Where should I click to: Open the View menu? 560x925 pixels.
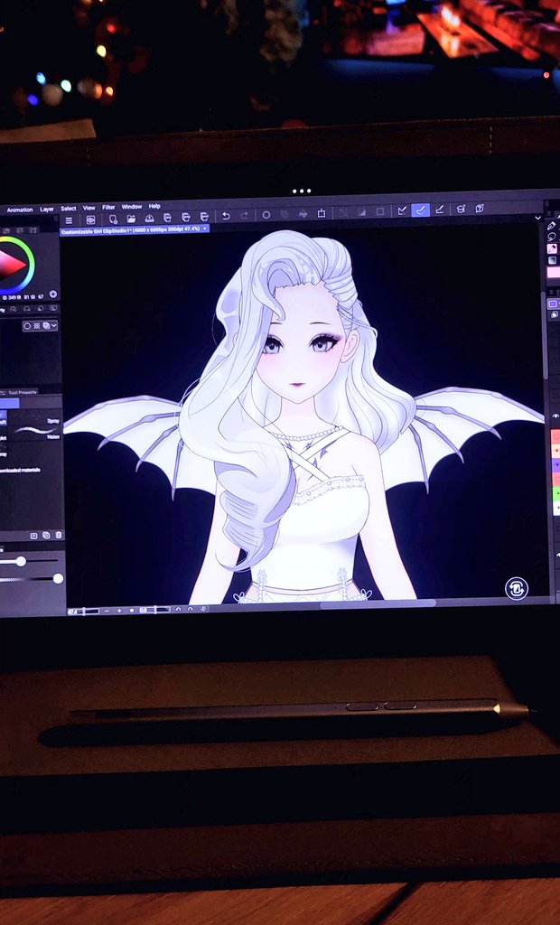click(89, 208)
